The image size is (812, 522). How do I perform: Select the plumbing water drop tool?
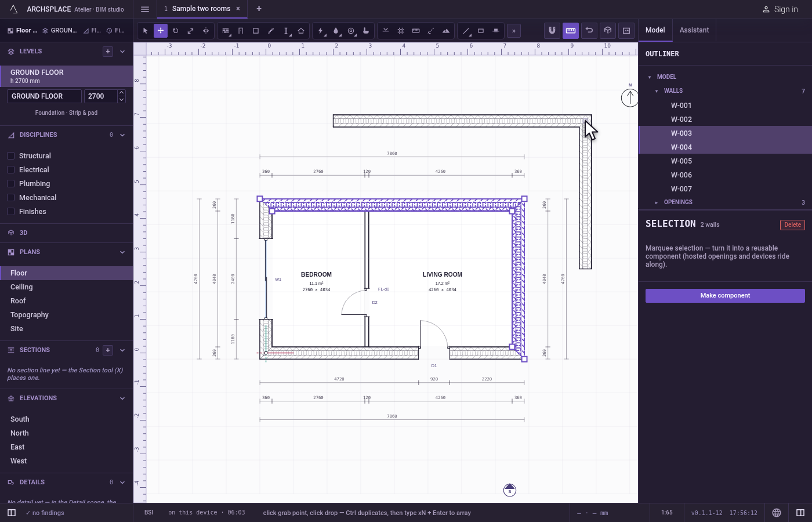(336, 31)
